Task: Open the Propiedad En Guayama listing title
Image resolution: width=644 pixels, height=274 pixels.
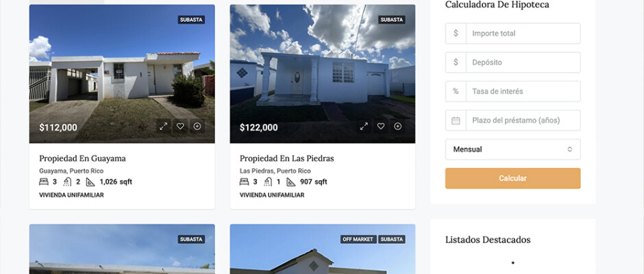Action: [x=82, y=158]
